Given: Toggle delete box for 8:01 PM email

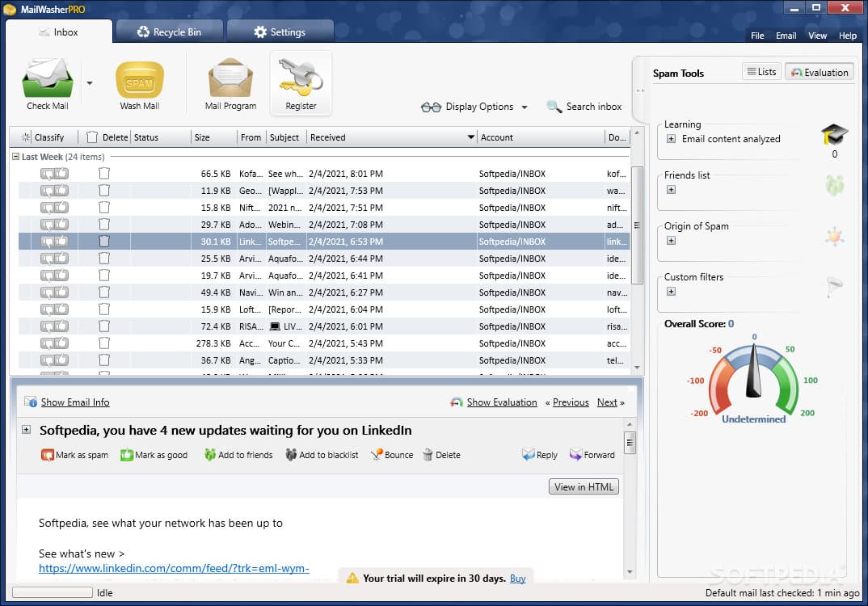Looking at the screenshot, I should pyautogui.click(x=104, y=174).
